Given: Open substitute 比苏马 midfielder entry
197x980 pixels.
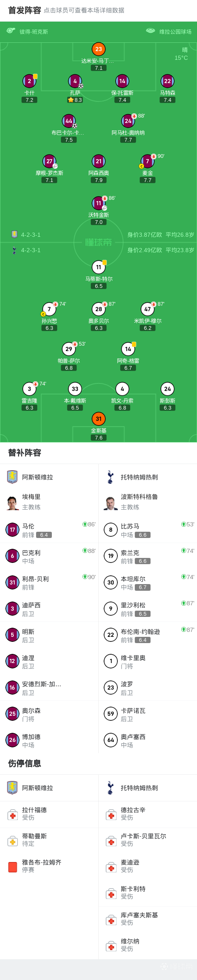Looking at the screenshot, I should (148, 530).
